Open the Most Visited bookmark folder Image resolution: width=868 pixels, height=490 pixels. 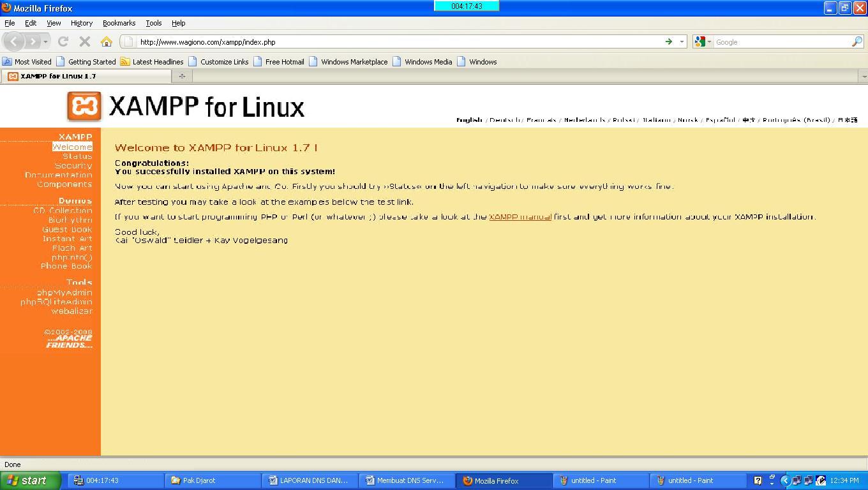click(x=27, y=62)
